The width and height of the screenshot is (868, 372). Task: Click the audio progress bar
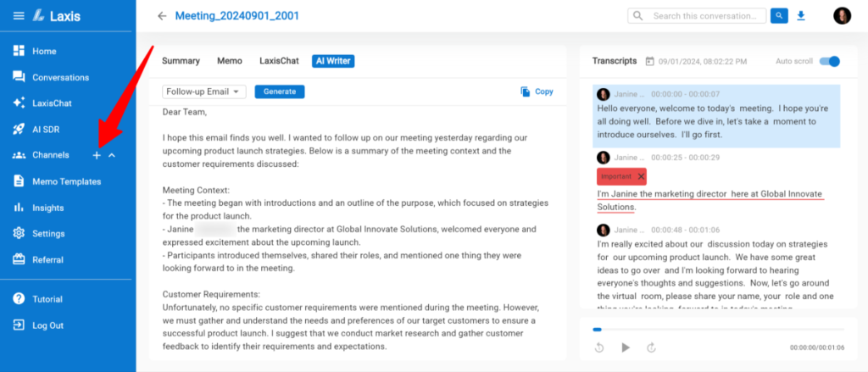(x=718, y=329)
